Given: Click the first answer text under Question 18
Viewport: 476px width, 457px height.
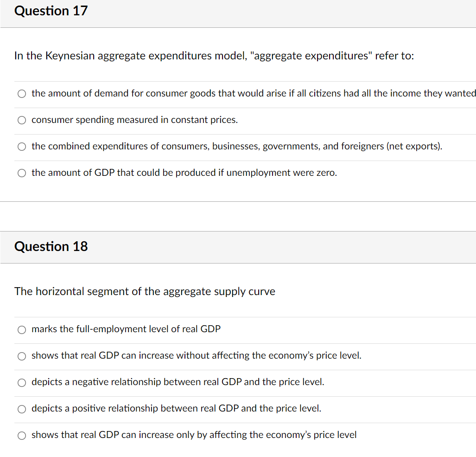Looking at the screenshot, I should click(126, 330).
